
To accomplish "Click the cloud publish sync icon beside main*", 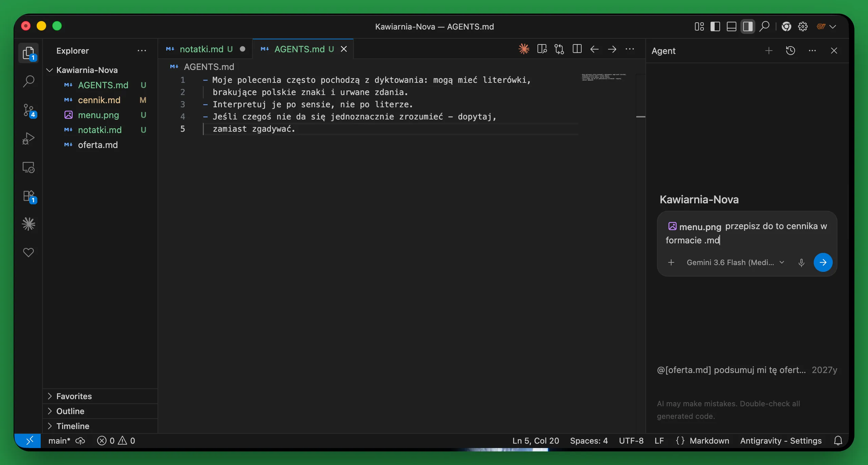I will (x=80, y=441).
